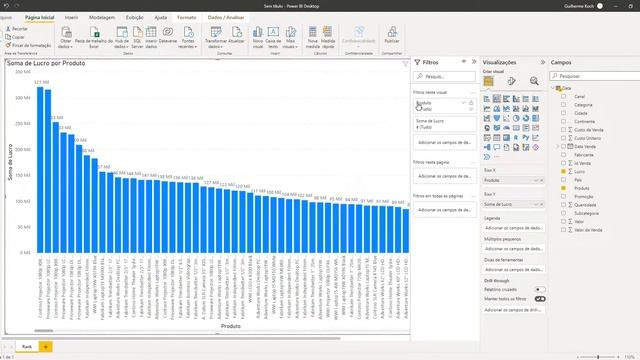The height and width of the screenshot is (360, 640).
Task: Switch to the Inserir ribbon tab
Action: [x=71, y=18]
